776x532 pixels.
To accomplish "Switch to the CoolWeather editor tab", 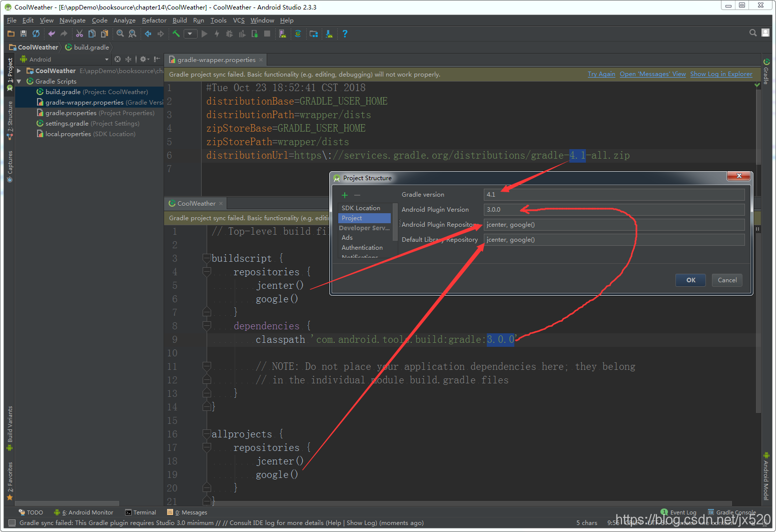I will (x=196, y=203).
